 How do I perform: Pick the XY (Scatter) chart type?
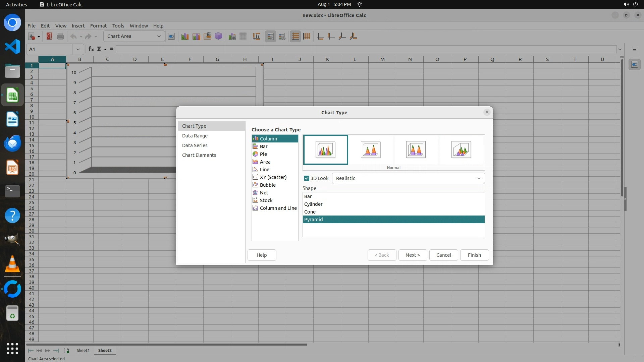(x=273, y=177)
